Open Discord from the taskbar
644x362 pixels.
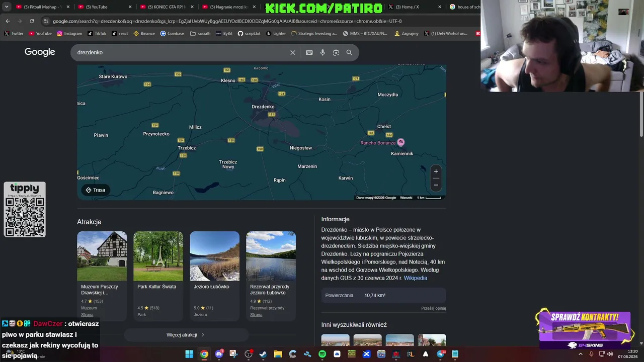click(x=219, y=354)
